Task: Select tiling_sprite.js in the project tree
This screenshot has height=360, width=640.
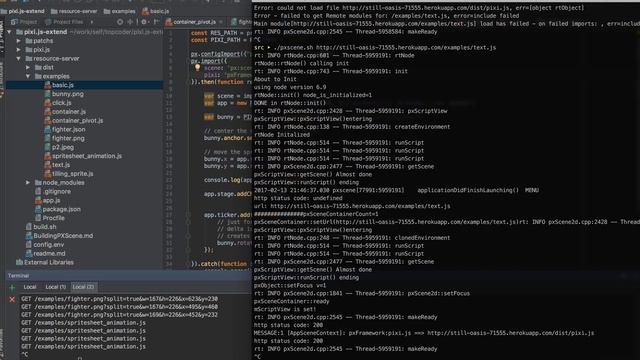Action: [x=72, y=173]
